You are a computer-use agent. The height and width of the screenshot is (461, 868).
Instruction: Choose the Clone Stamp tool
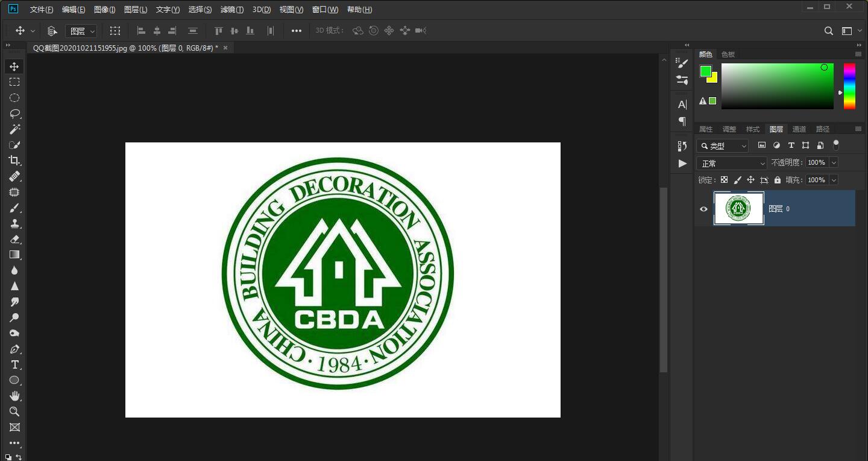14,224
